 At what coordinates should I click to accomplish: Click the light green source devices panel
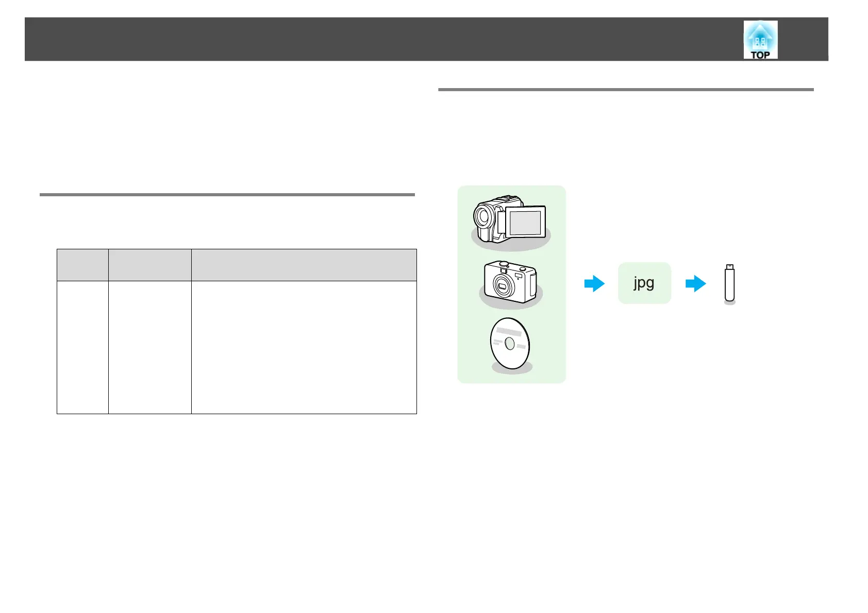click(x=512, y=284)
